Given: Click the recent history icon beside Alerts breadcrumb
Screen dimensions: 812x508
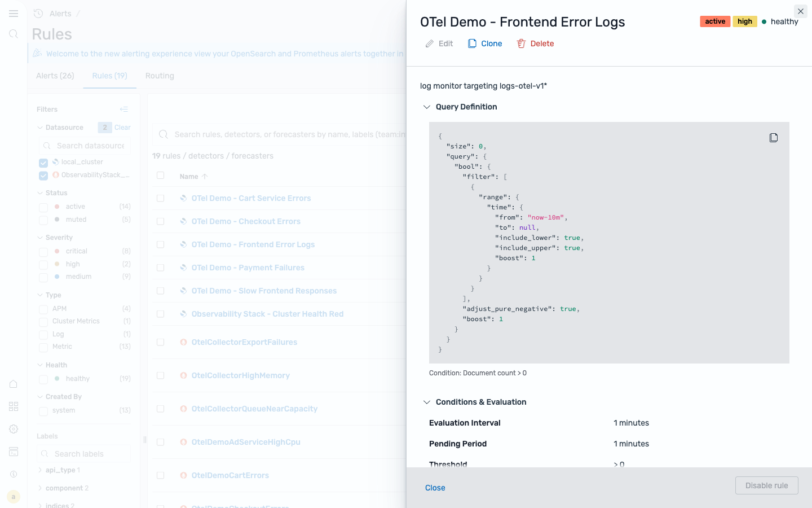Looking at the screenshot, I should 38,14.
